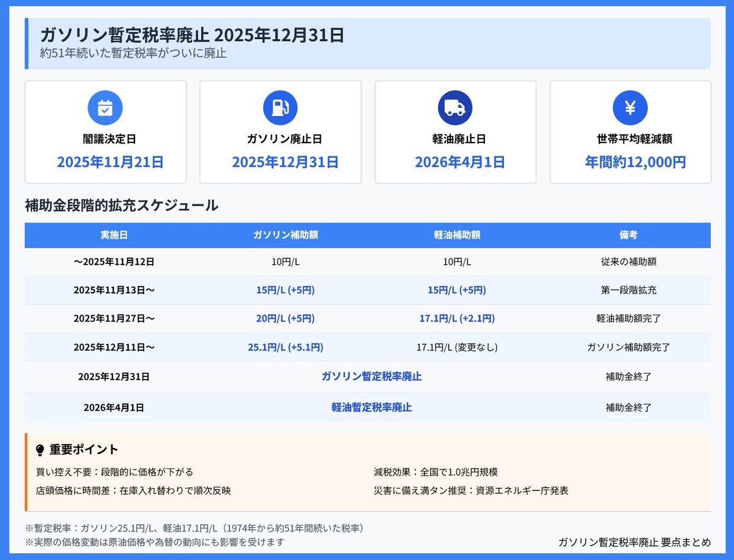This screenshot has height=560, width=734.
Task: Select the fuel pump icon above ガソリン廃止日
Action: coord(280,106)
